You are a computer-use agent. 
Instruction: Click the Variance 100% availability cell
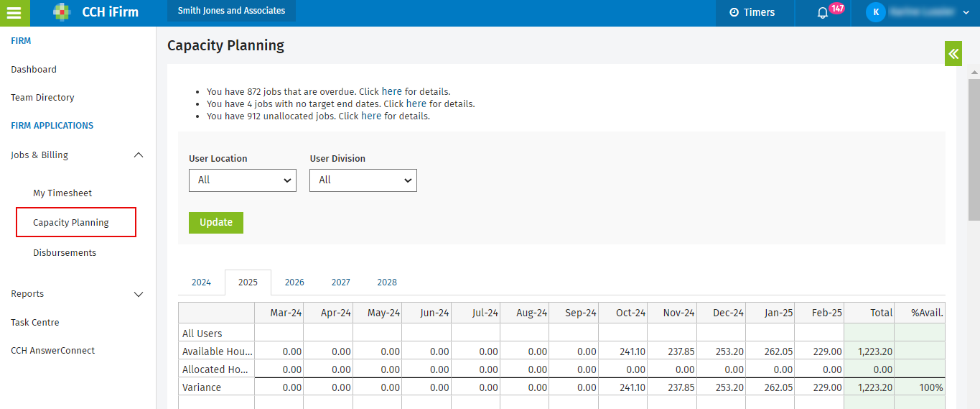920,387
